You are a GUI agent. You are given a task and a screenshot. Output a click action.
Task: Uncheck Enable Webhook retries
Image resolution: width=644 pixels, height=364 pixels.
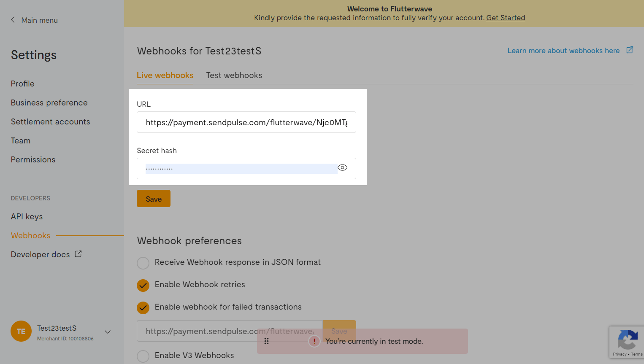[x=143, y=286]
